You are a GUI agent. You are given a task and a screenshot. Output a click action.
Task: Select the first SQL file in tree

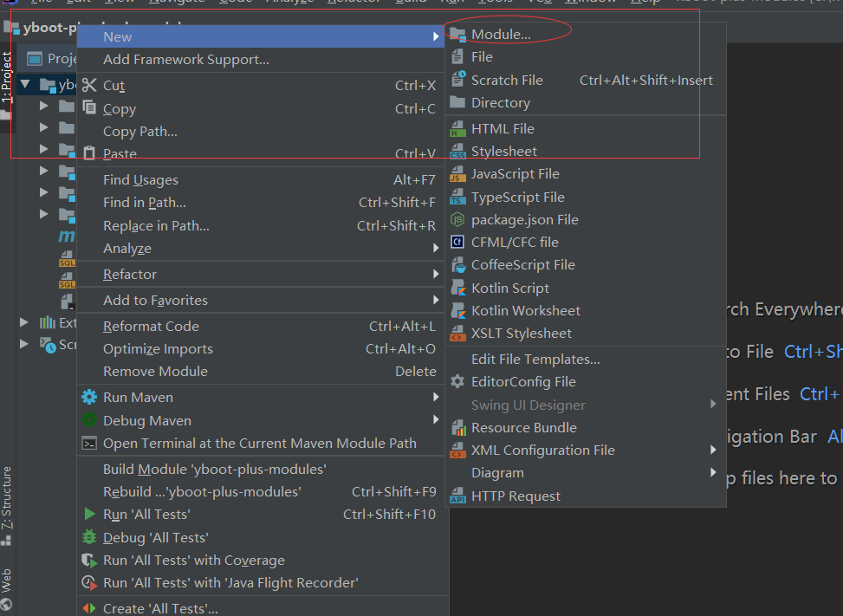[x=67, y=258]
